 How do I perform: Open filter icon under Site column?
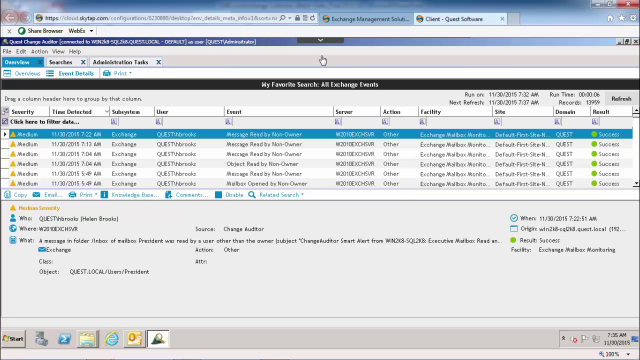[x=497, y=122]
